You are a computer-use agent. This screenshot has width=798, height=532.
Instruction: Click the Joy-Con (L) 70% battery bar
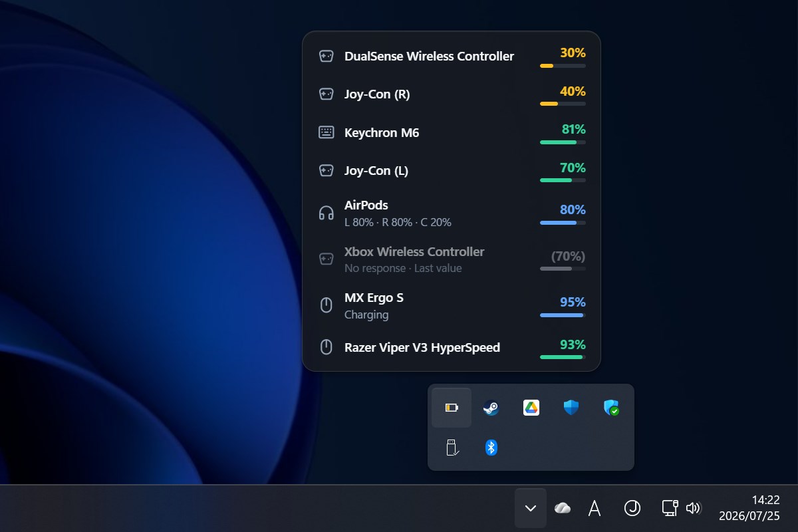pos(563,180)
